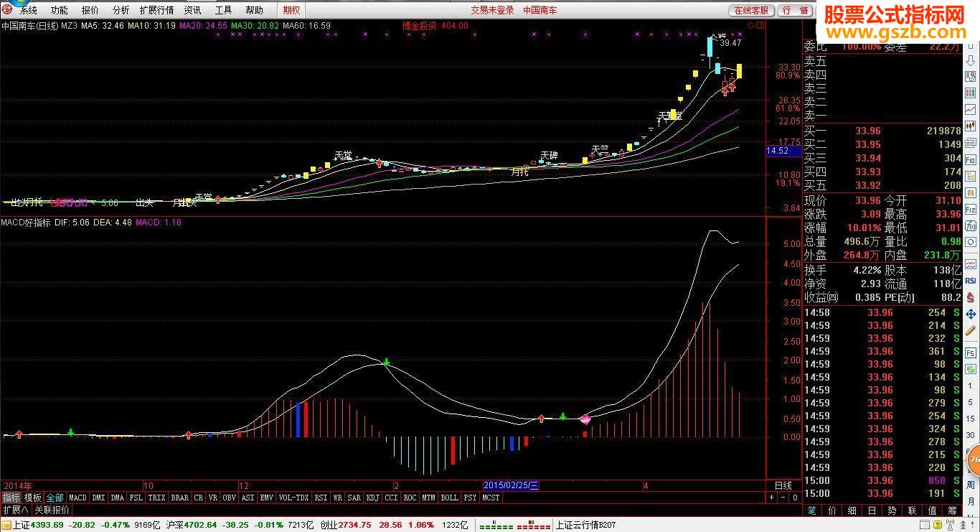Switch to the 筹 chip distribution tab
The height and width of the screenshot is (532, 980).
952,510
